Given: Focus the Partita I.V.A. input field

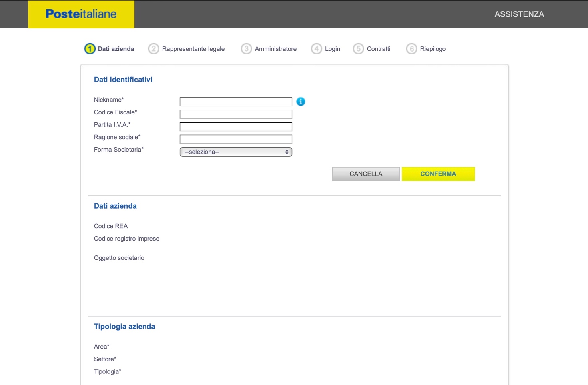Looking at the screenshot, I should tap(236, 126).
